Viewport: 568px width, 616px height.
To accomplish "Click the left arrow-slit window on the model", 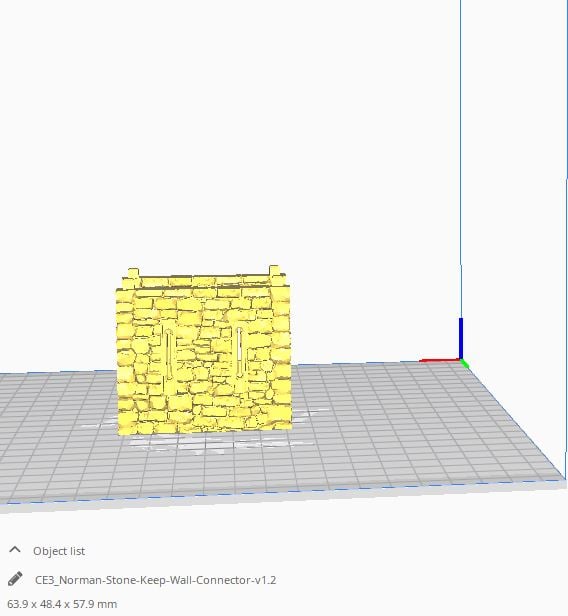I will point(169,355).
